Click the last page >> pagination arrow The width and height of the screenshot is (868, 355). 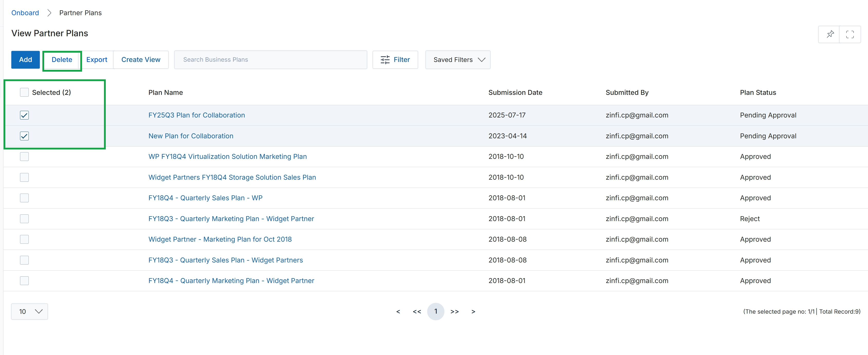tap(455, 312)
